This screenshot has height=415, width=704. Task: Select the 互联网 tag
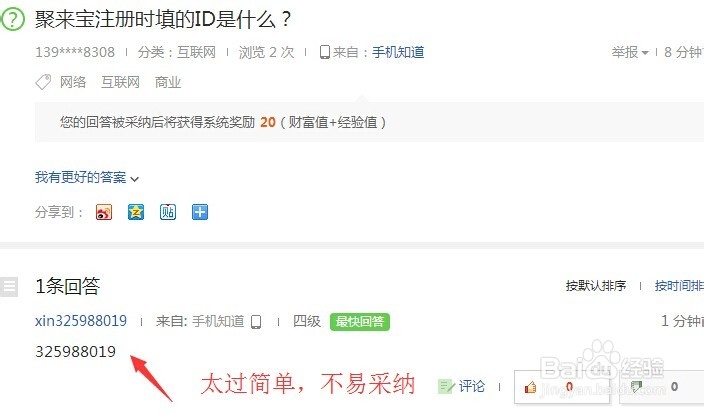click(x=120, y=82)
